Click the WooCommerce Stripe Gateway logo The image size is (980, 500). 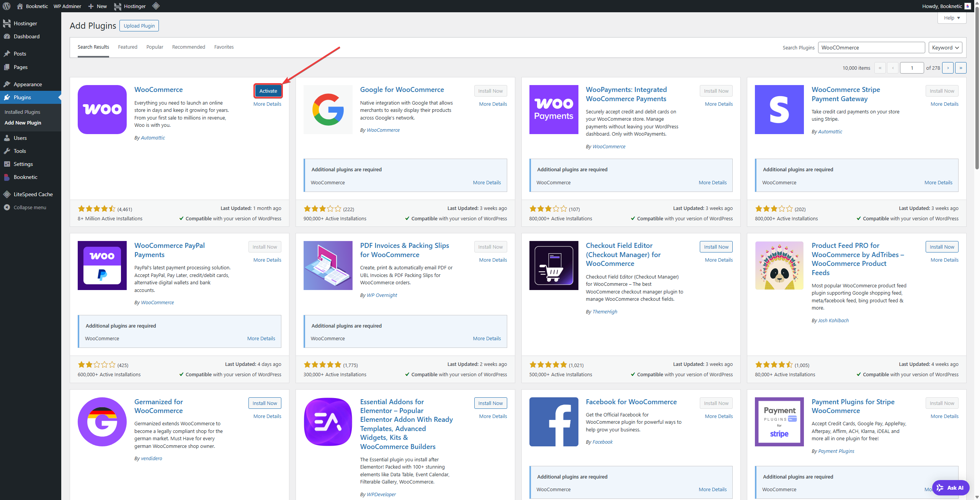(779, 110)
